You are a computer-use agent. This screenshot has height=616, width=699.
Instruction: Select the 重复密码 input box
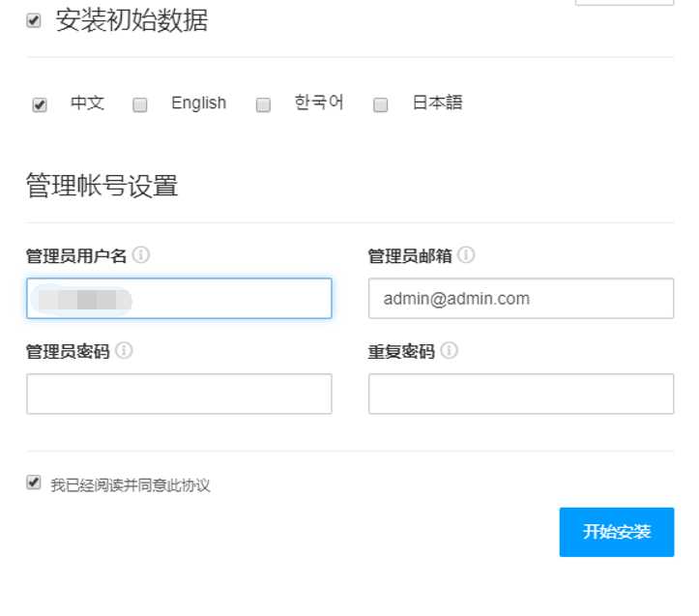click(x=520, y=395)
